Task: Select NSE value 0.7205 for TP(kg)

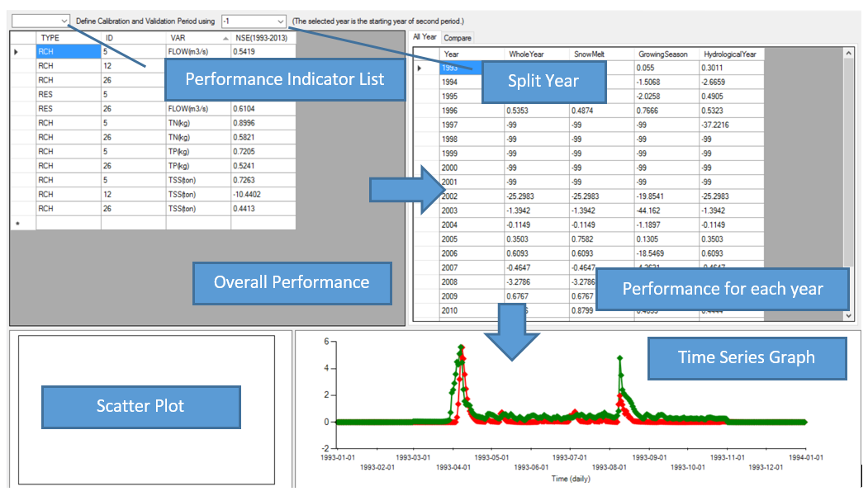Action: click(x=263, y=152)
